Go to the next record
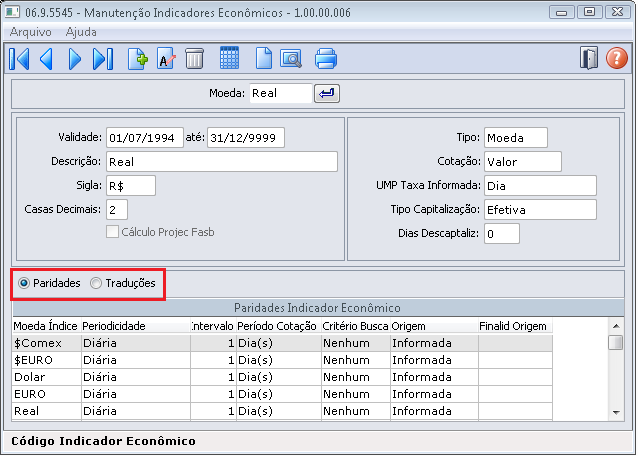Viewport: 638px width, 456px height. 74,59
